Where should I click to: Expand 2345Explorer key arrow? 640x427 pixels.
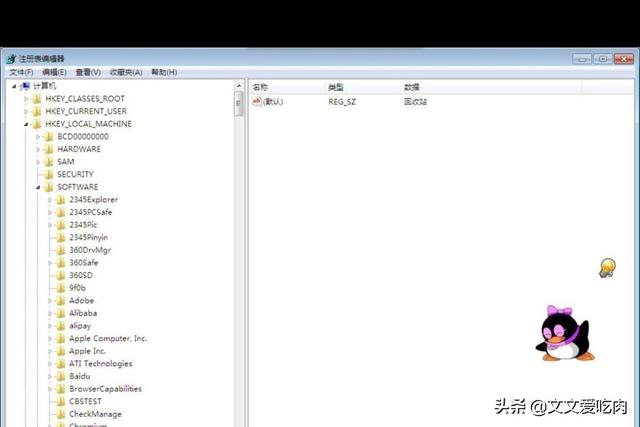point(50,200)
